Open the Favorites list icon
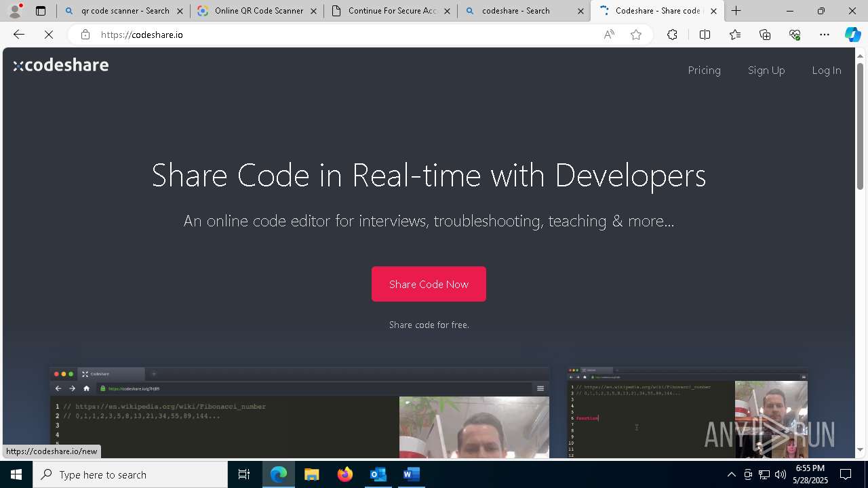This screenshot has height=488, width=868. tap(735, 35)
